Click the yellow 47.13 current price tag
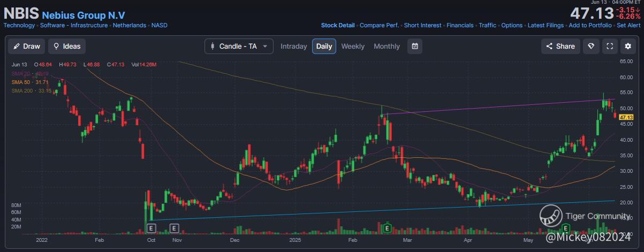 point(626,117)
